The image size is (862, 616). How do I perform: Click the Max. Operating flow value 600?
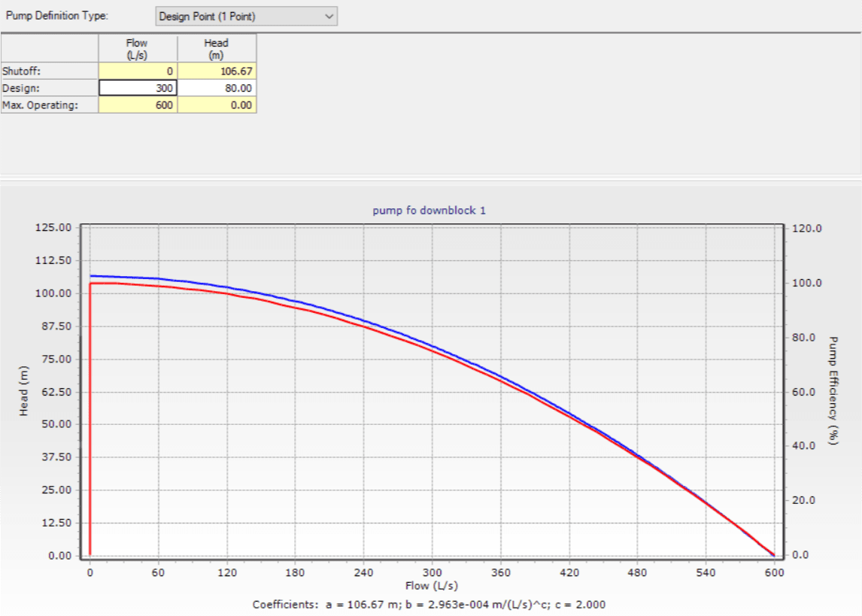[138, 105]
